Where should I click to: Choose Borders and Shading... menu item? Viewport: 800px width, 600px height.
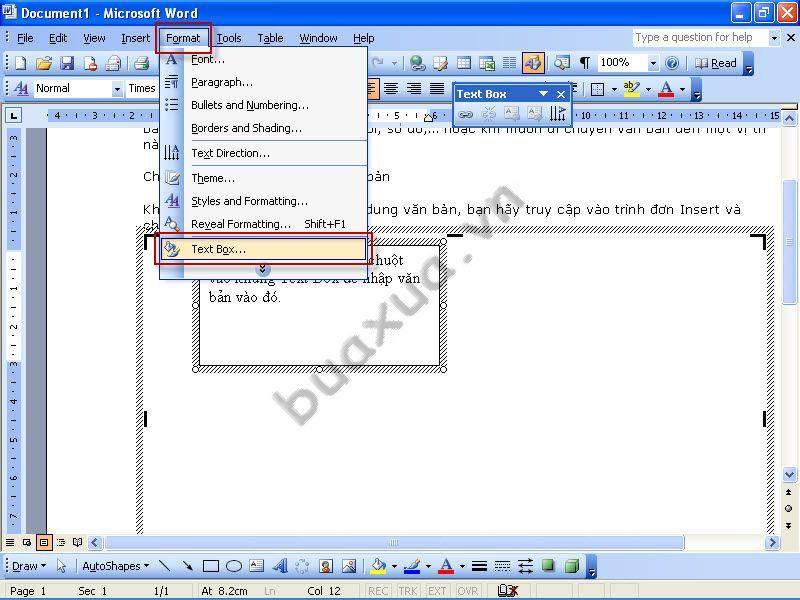coord(263,128)
